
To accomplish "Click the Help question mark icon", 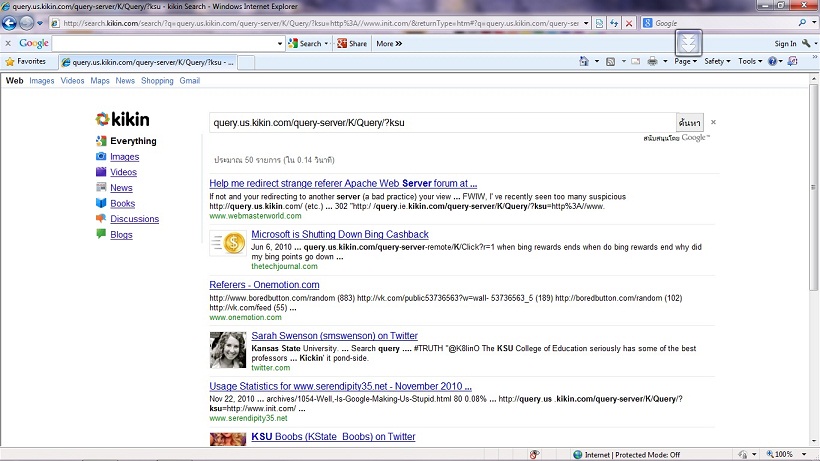I will point(772,61).
